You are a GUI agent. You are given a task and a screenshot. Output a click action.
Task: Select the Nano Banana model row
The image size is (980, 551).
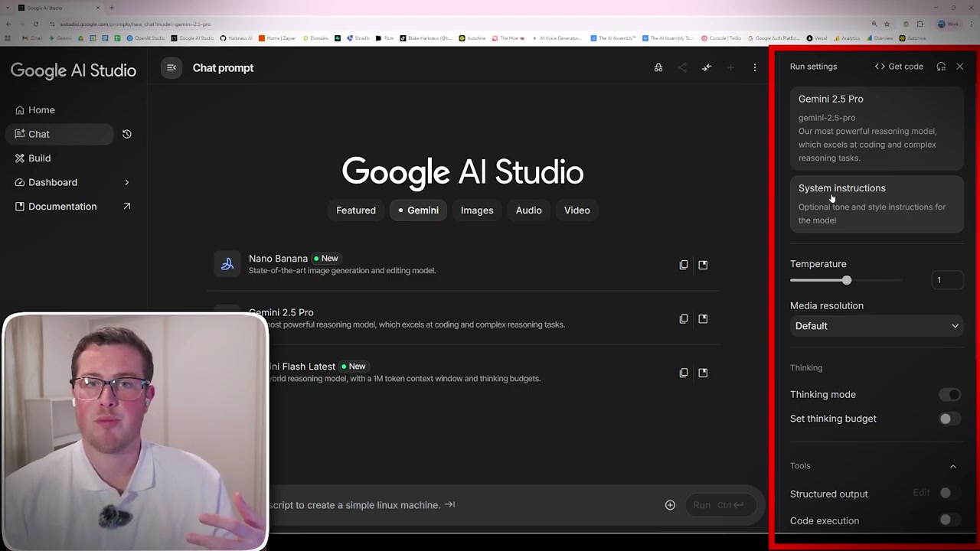coord(463,265)
